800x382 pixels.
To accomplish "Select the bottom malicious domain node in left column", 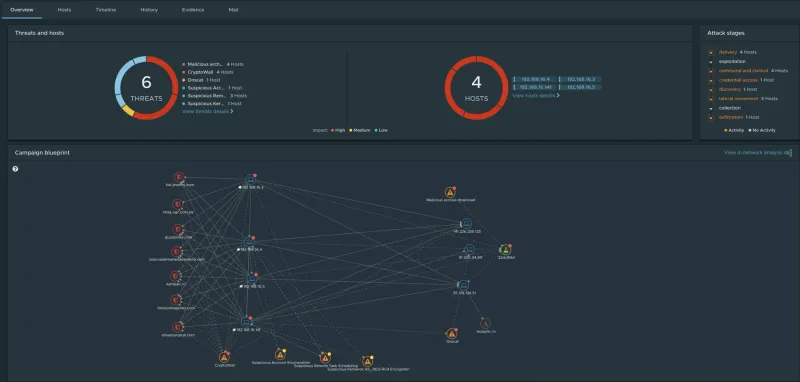I will pos(178,327).
